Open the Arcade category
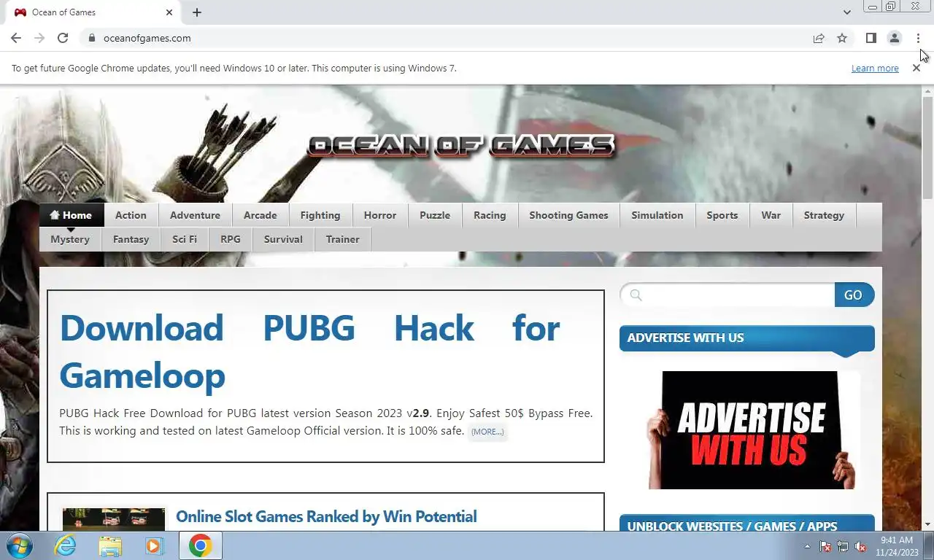 (x=260, y=215)
